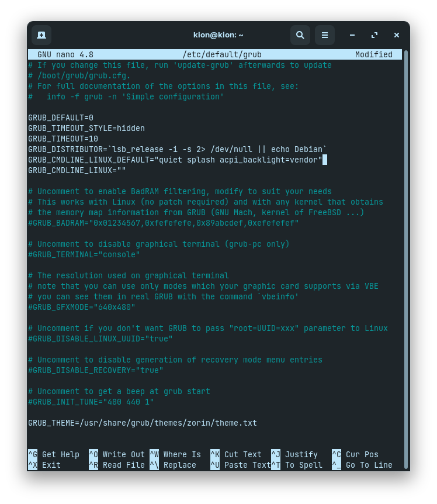
Task: Click the ^_ Go To Line shortcut
Action: coord(362,465)
